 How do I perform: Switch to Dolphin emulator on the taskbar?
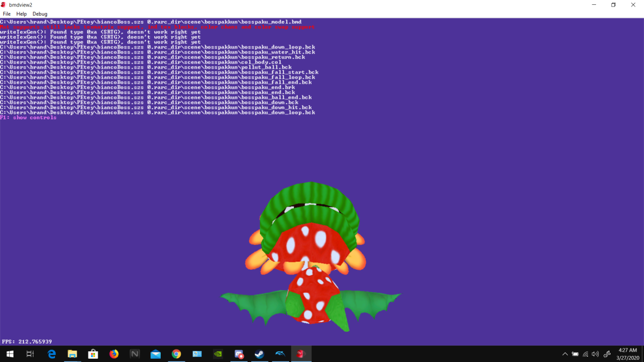280,354
